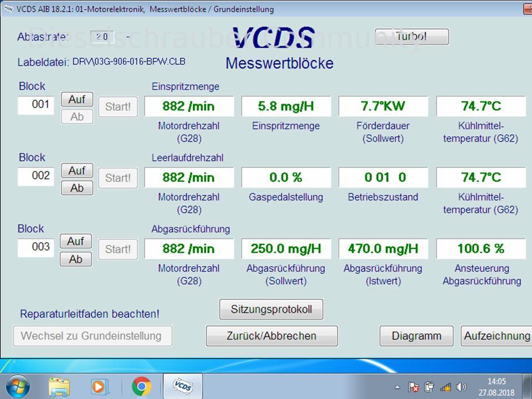Increase Block 002 with Auf button

click(77, 170)
